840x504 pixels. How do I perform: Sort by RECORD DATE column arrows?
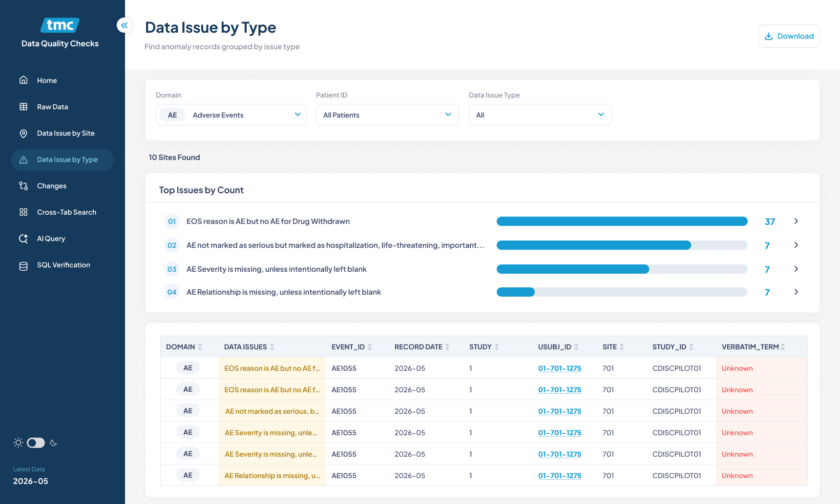pos(448,347)
